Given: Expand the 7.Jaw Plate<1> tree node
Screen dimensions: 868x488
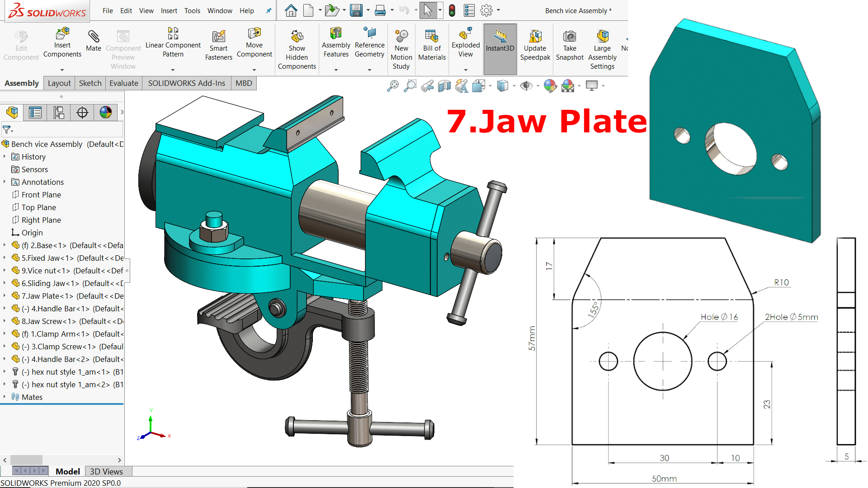Looking at the screenshot, I should tap(5, 296).
